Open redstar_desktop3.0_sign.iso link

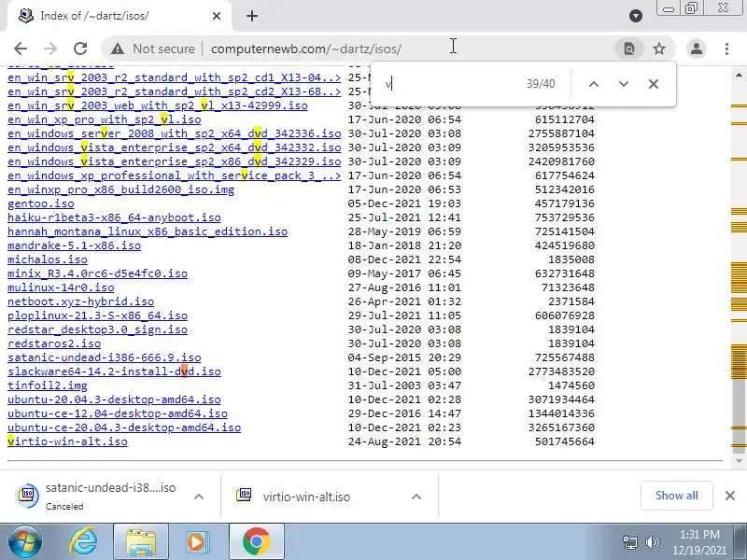(98, 329)
